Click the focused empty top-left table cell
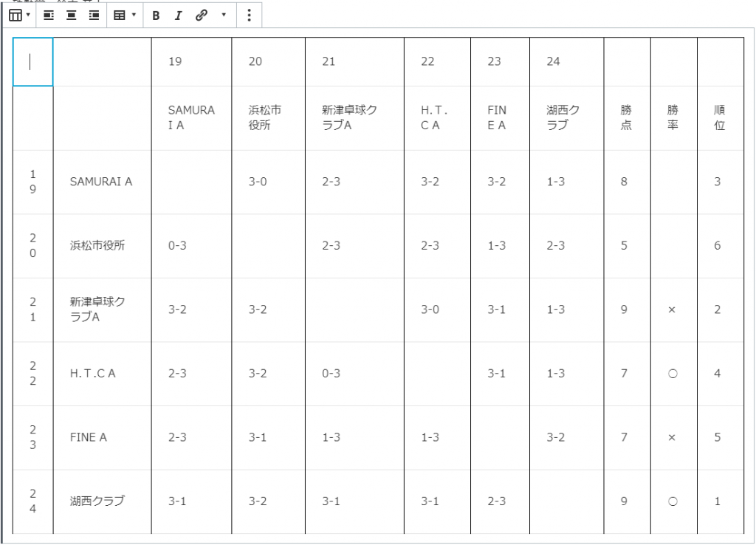The image size is (756, 545). 32,62
